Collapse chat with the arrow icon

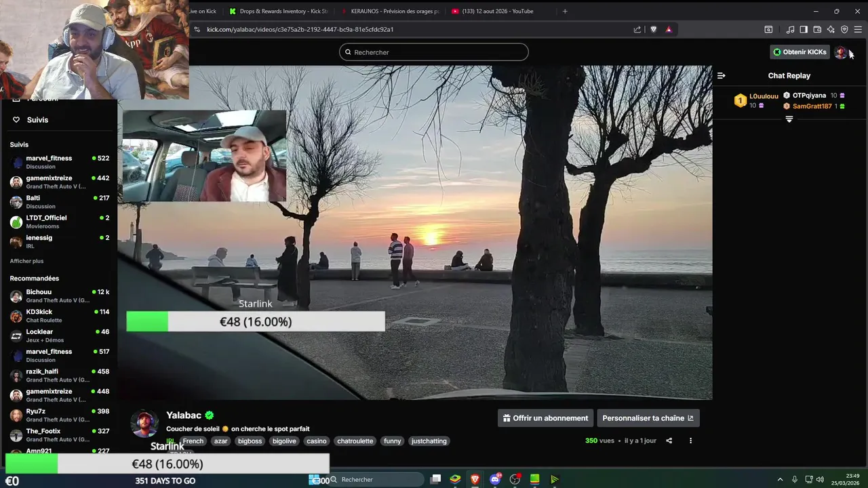721,75
